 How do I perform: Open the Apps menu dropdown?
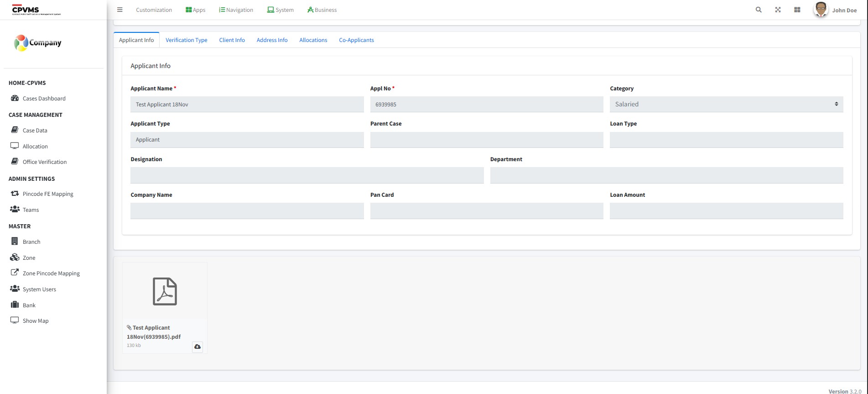[196, 10]
